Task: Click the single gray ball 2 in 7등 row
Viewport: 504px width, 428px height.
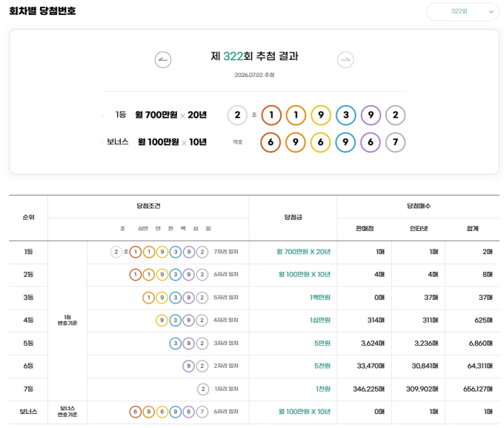Action: tap(203, 389)
